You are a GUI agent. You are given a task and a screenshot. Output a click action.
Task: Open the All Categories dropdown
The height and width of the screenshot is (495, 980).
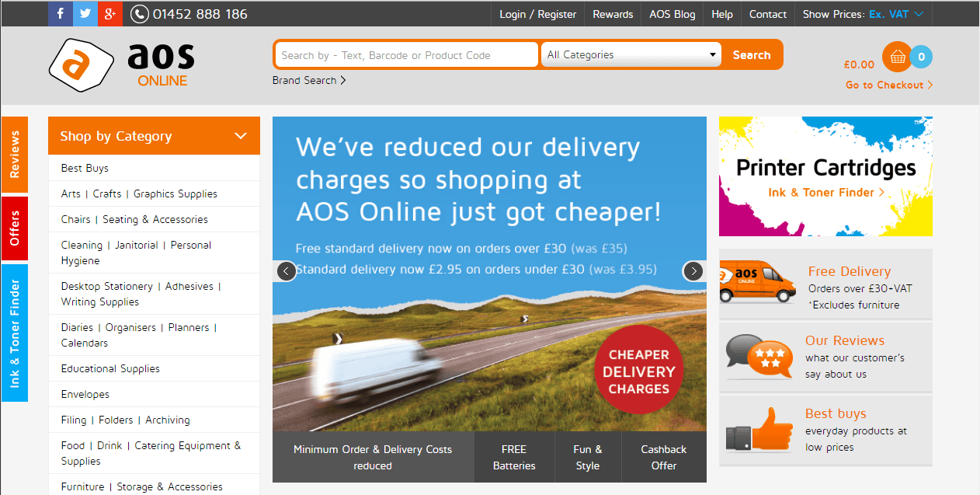pos(630,55)
